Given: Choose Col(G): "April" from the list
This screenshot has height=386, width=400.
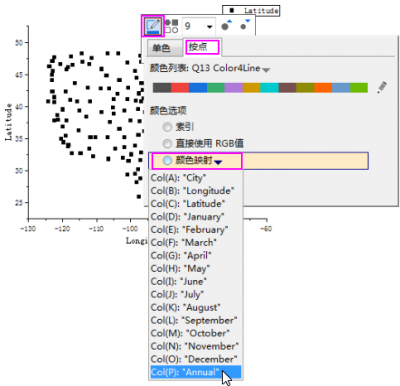Looking at the screenshot, I should point(195,256).
